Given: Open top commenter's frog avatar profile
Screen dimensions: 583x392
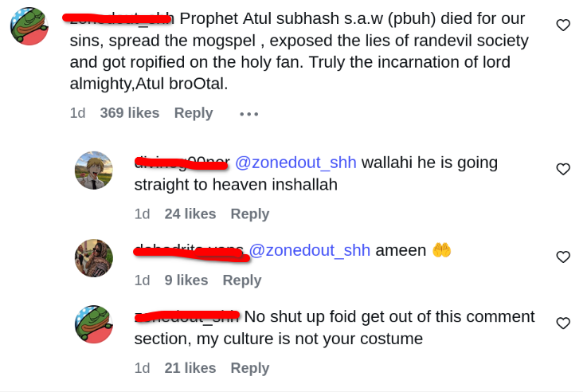Looking at the screenshot, I should click(x=29, y=26).
